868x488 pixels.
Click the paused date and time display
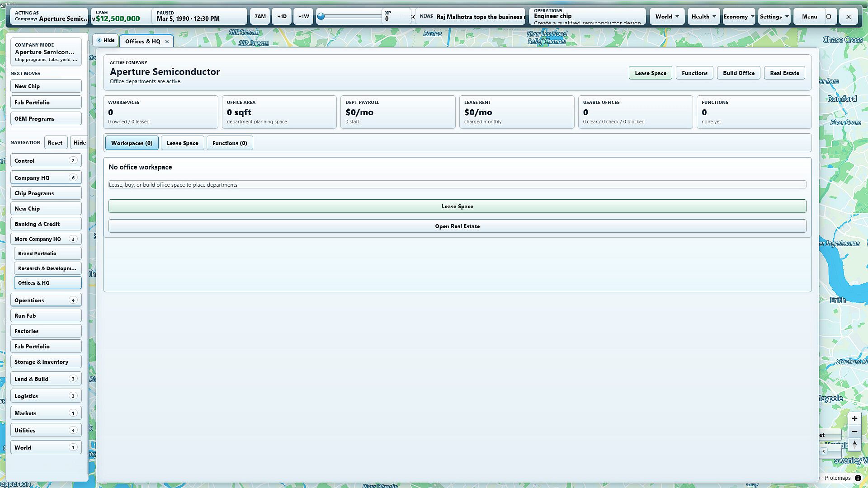click(199, 17)
